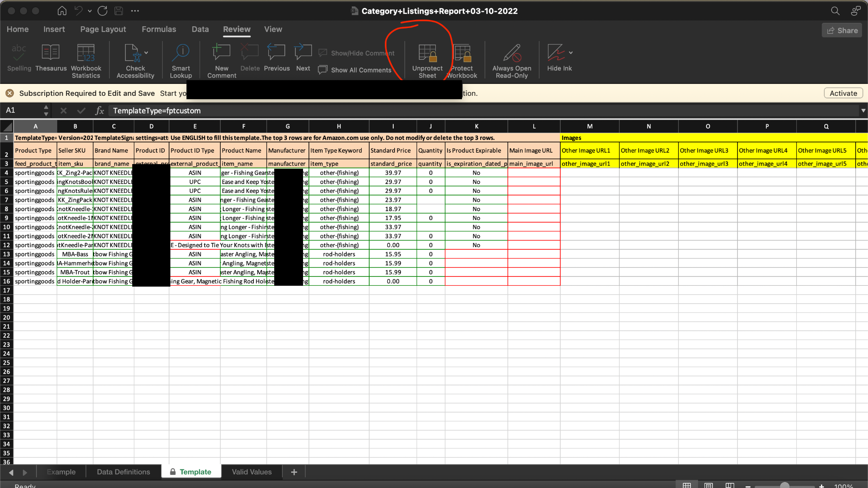
Task: Toggle Show All Comments
Action: click(355, 70)
